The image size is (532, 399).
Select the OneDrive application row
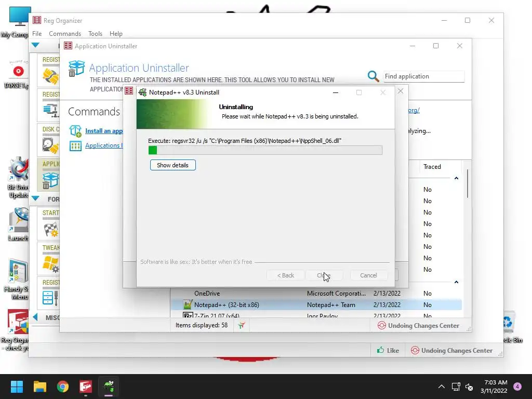pyautogui.click(x=316, y=293)
